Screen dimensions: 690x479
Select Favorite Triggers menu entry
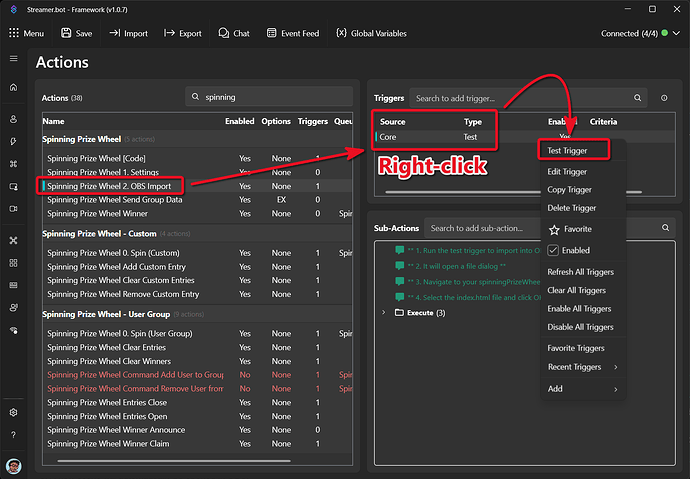click(x=576, y=348)
